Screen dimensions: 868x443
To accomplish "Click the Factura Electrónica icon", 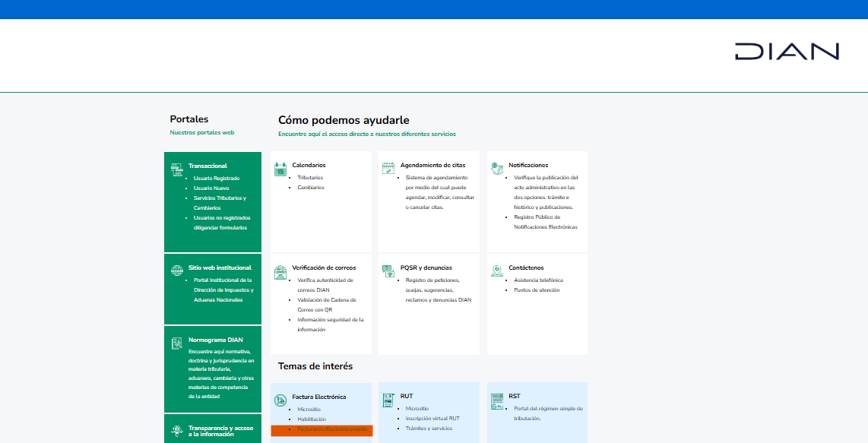I will (280, 400).
